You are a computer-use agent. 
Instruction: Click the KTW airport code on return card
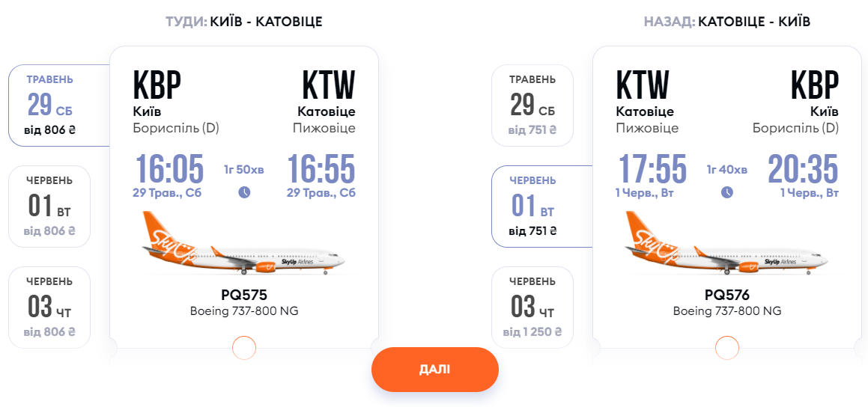[x=643, y=86]
